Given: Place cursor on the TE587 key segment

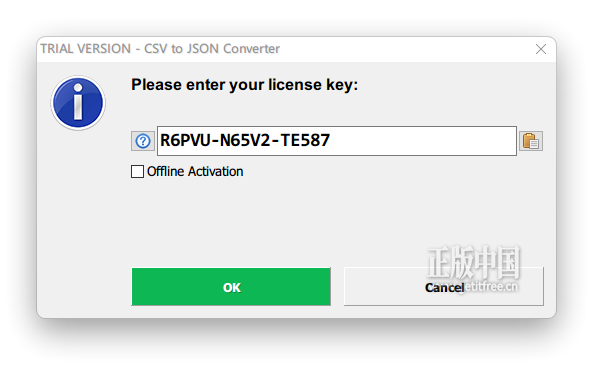Looking at the screenshot, I should [x=305, y=140].
